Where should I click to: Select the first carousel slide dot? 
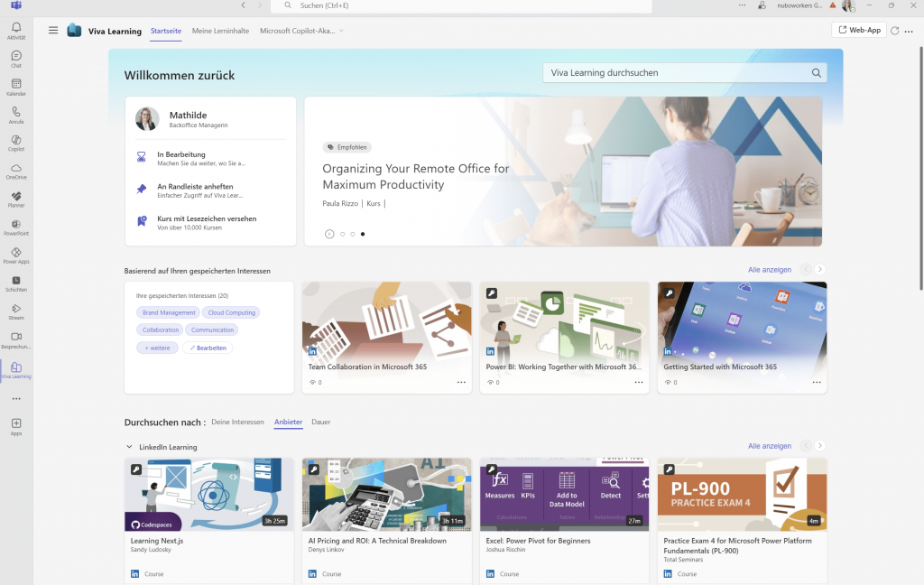pyautogui.click(x=342, y=234)
